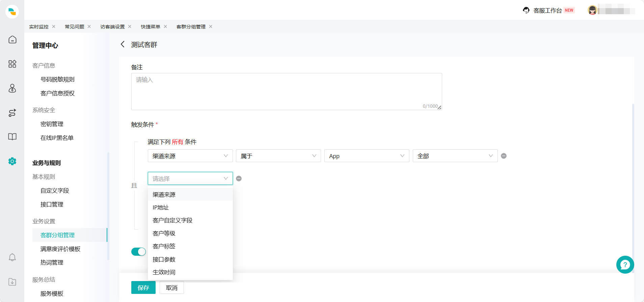Open the 渠道来源 condition dropdown
The image size is (644, 302).
click(x=190, y=156)
